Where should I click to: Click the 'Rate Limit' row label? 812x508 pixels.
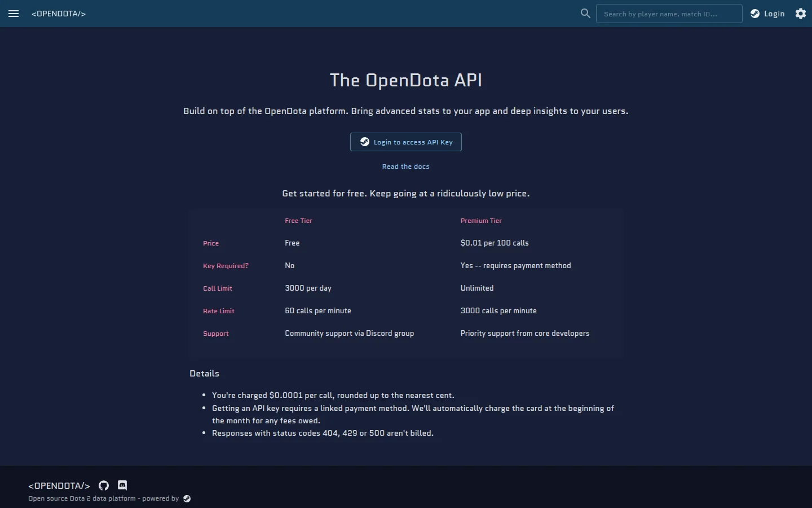(219, 311)
